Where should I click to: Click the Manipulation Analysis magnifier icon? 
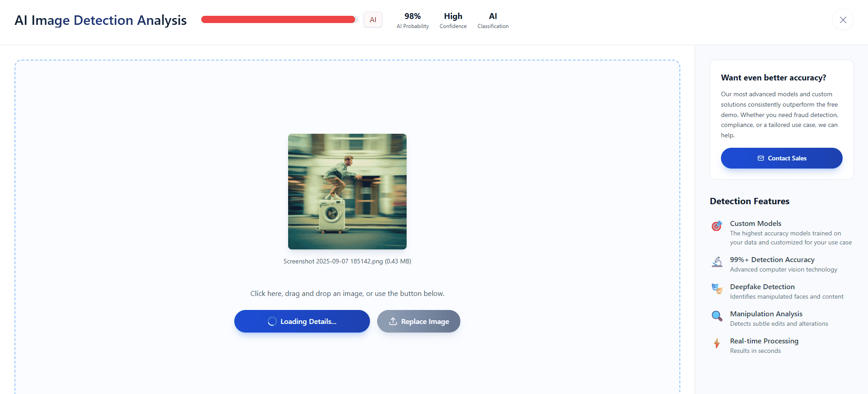[x=717, y=316]
